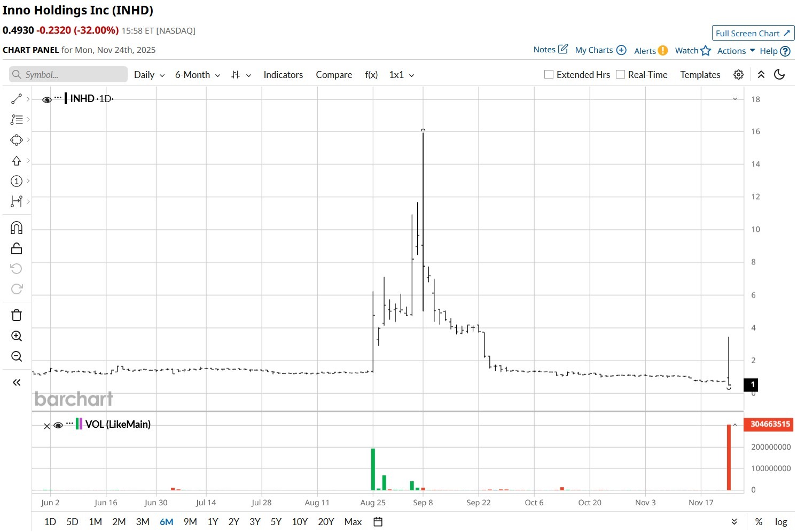Toggle the magnet snap tool
This screenshot has height=532, width=797.
pos(17,228)
